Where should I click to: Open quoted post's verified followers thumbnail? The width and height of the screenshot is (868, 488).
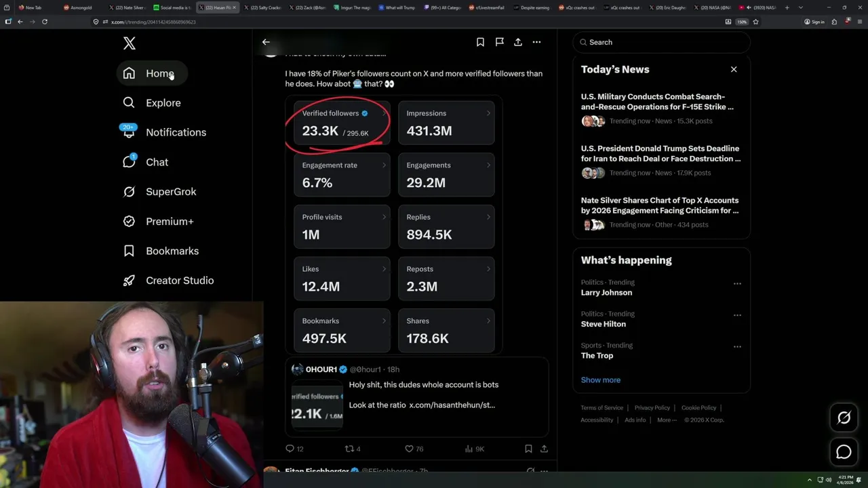(317, 405)
